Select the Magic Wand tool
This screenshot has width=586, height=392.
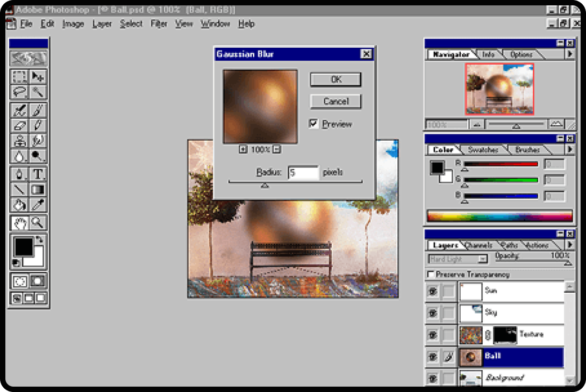38,92
